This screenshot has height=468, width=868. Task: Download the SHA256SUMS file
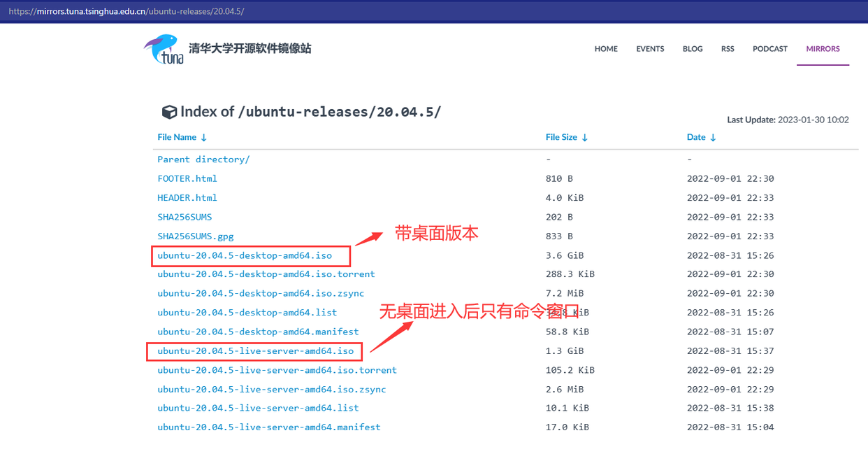point(185,217)
